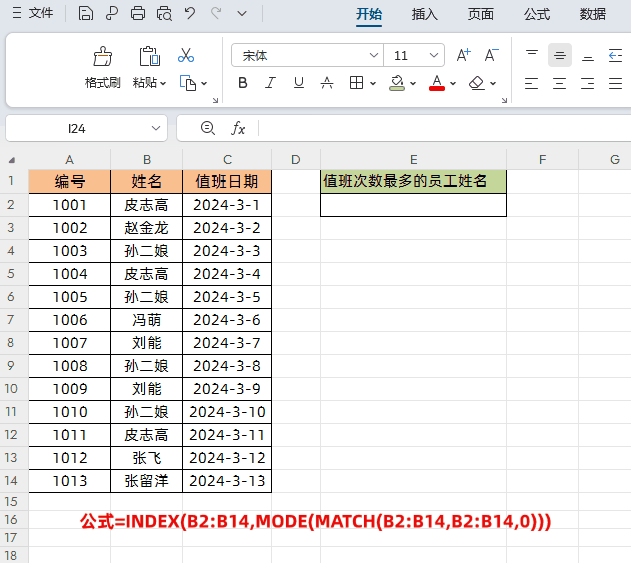Select header cell 值班次数最多的员工姓名

pyautogui.click(x=414, y=181)
